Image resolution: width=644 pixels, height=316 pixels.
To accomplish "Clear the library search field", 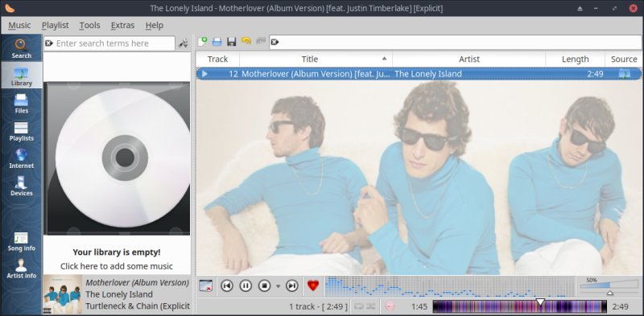I will click(x=49, y=43).
